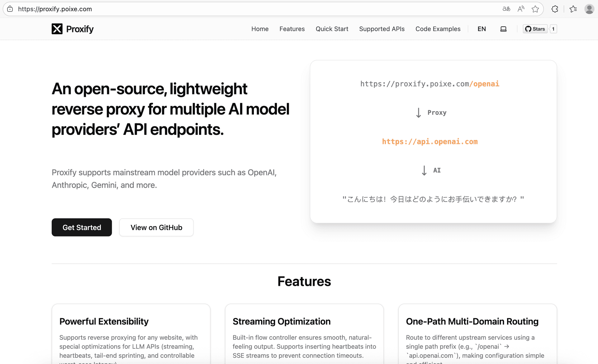
Task: Click the Proxify X logo icon
Action: point(57,29)
